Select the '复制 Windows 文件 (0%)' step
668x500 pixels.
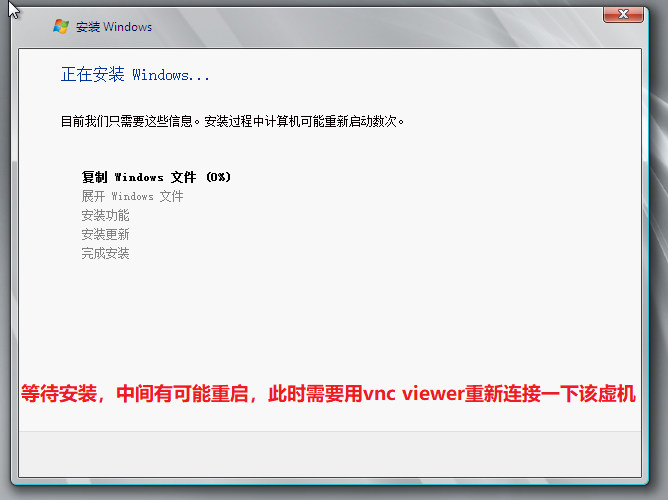[156, 177]
